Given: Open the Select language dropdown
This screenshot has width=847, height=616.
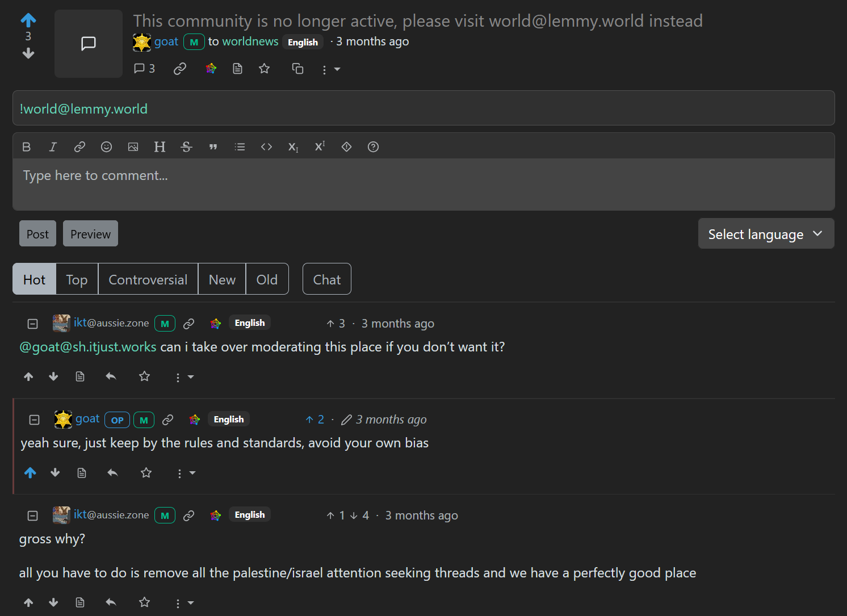Looking at the screenshot, I should (766, 234).
